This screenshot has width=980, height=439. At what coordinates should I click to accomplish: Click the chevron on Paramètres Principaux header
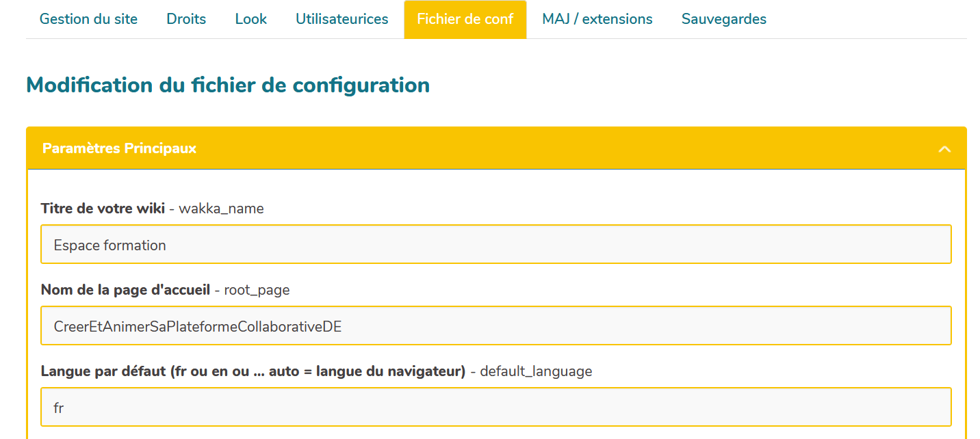point(945,148)
